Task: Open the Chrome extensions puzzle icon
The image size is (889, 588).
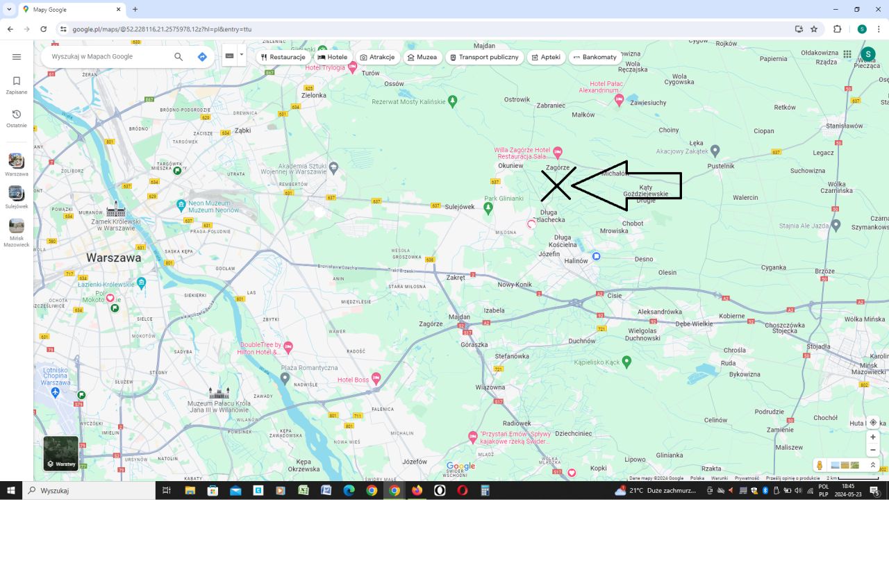Action: pos(837,29)
